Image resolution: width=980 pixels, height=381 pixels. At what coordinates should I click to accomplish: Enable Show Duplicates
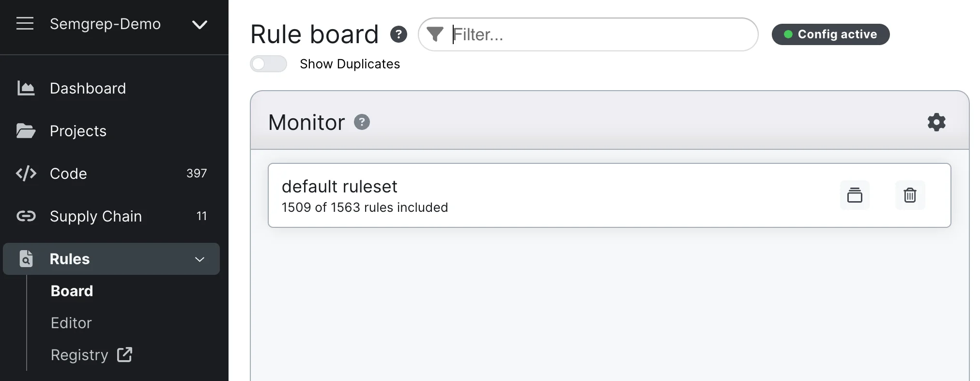tap(268, 63)
